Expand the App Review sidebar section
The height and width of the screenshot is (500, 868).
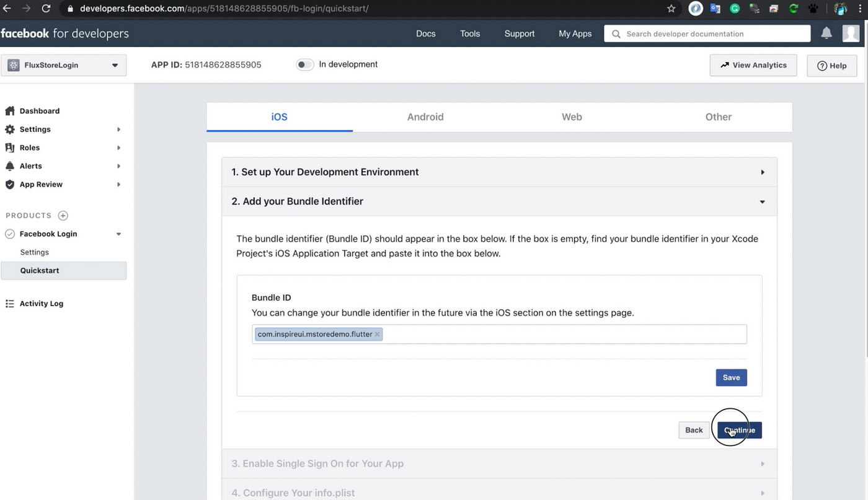[118, 185]
